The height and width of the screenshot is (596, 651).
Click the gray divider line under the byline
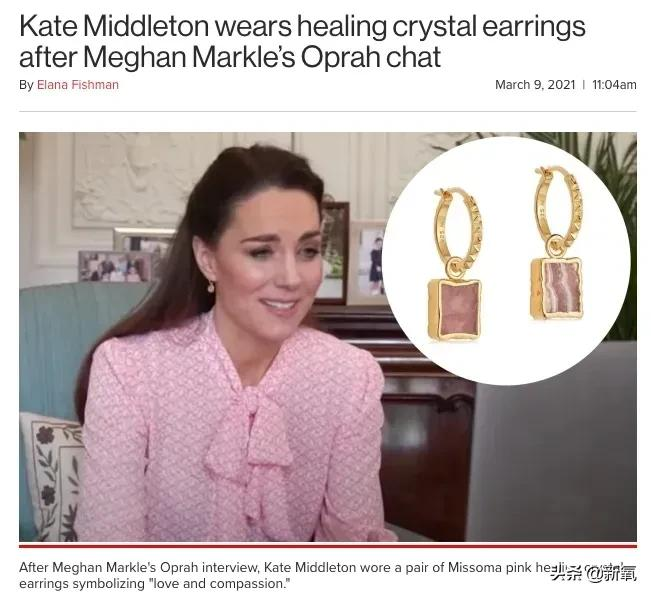click(328, 111)
